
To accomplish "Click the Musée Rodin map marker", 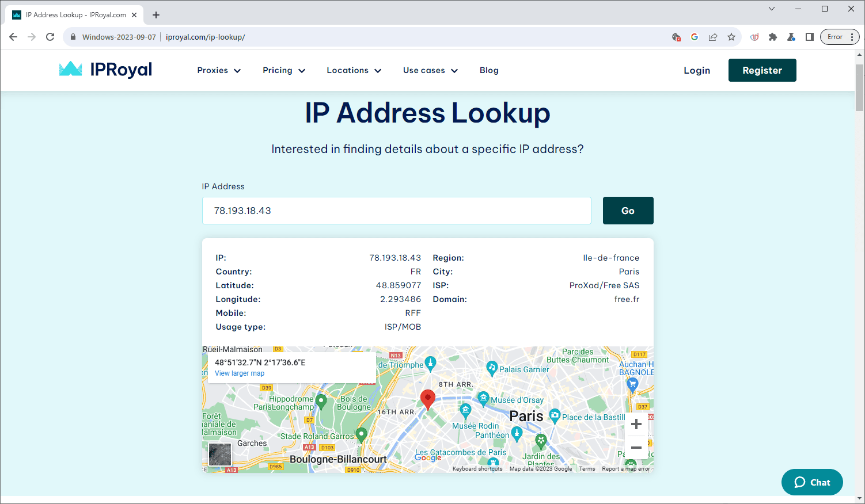I will point(465,410).
